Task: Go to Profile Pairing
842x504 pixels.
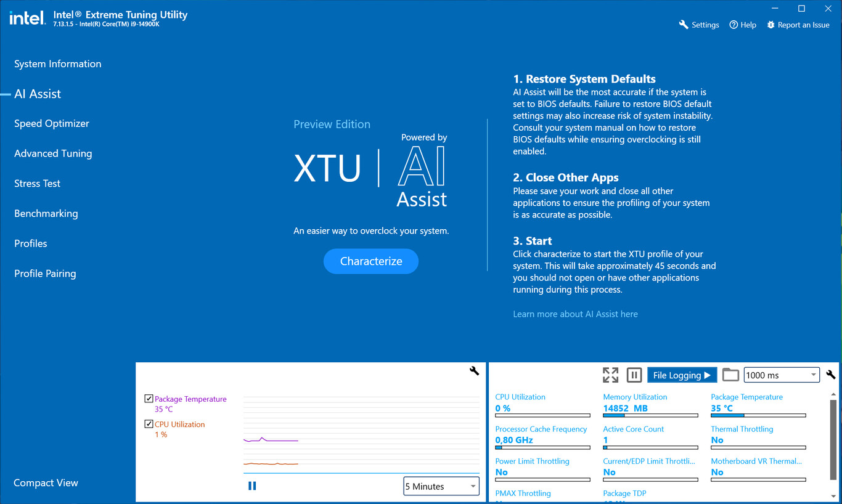Action: click(45, 273)
